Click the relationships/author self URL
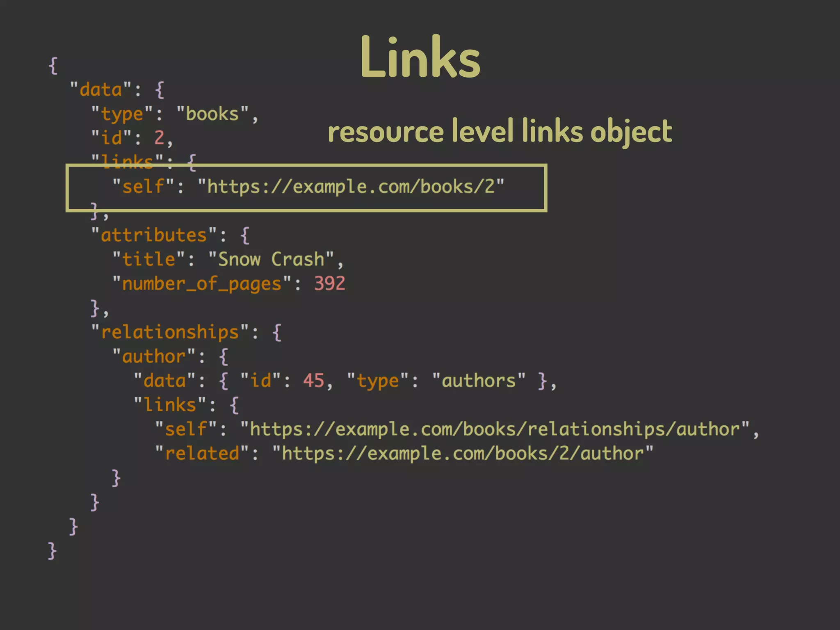This screenshot has width=840, height=630. point(495,429)
